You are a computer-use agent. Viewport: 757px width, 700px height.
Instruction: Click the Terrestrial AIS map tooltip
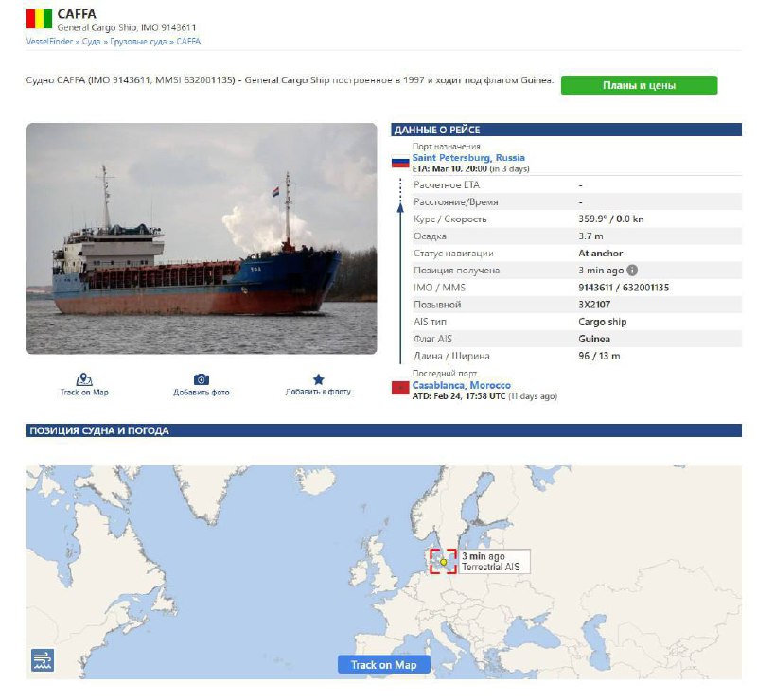pyautogui.click(x=493, y=562)
